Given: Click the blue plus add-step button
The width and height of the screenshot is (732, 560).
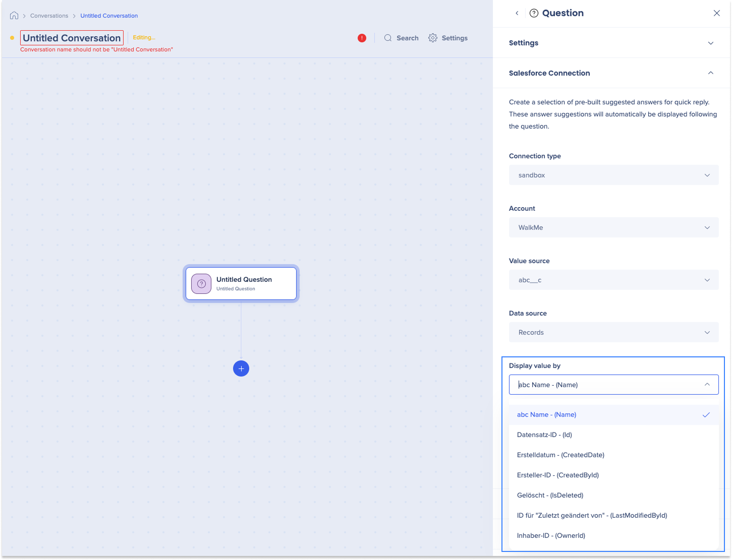Looking at the screenshot, I should [241, 368].
